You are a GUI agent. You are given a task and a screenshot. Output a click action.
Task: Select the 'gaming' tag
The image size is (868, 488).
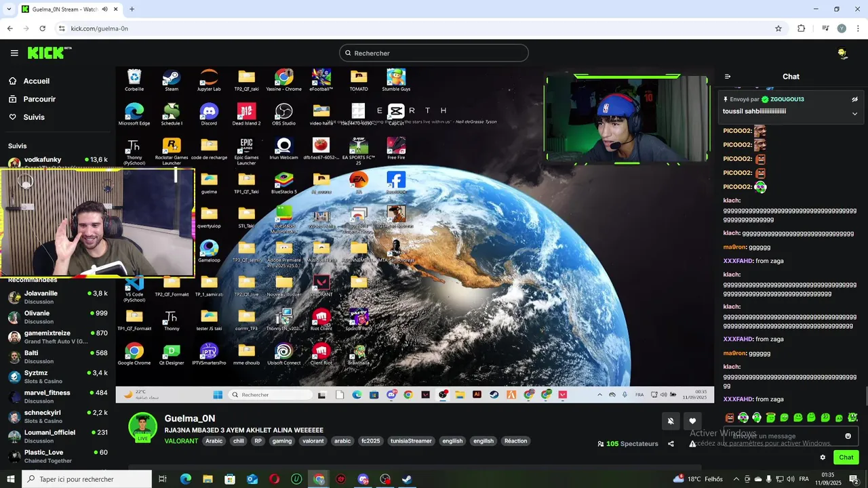[x=282, y=441]
